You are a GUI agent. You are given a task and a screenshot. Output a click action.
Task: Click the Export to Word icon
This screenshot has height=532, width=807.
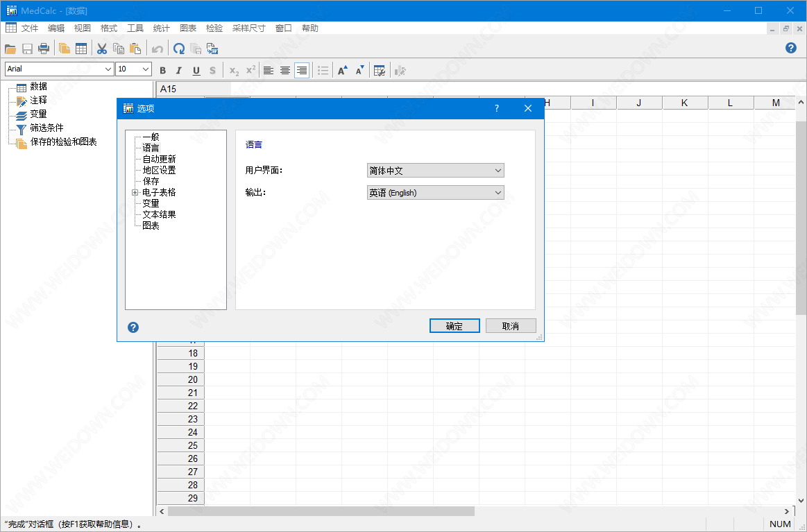coord(212,49)
